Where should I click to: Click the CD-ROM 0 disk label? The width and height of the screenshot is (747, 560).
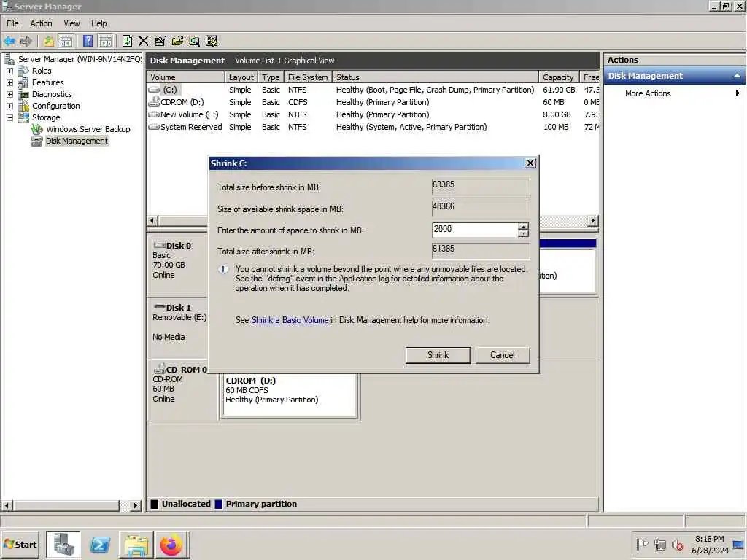tap(186, 370)
